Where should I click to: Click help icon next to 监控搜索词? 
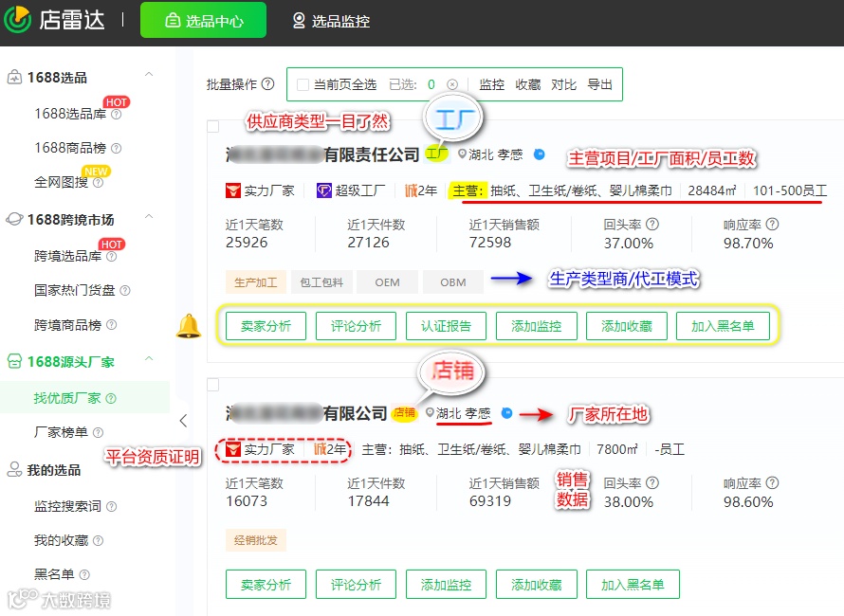[x=111, y=506]
